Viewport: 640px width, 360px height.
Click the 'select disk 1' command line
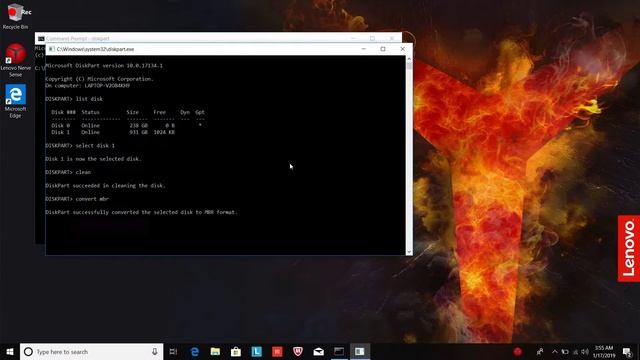pos(80,145)
